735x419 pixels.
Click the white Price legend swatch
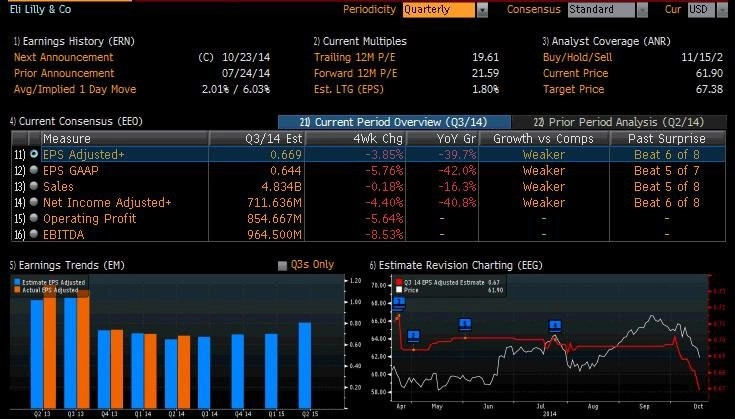click(x=399, y=290)
